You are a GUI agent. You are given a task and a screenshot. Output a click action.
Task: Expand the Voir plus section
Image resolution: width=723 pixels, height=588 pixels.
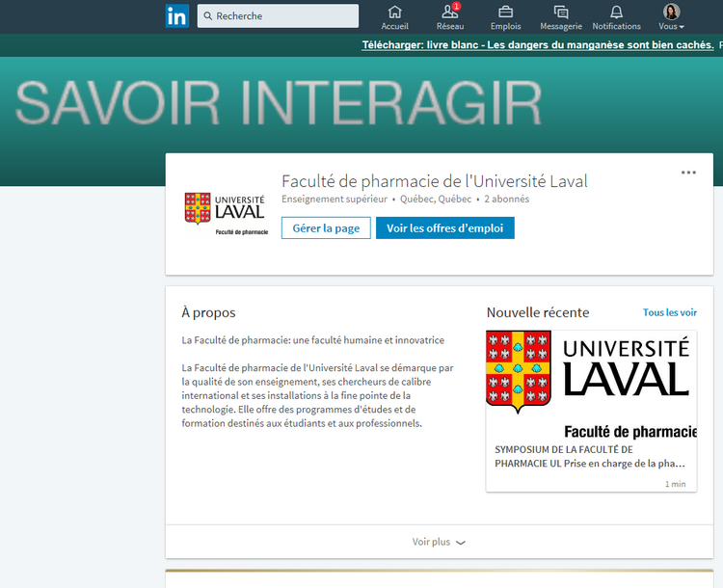click(x=439, y=542)
